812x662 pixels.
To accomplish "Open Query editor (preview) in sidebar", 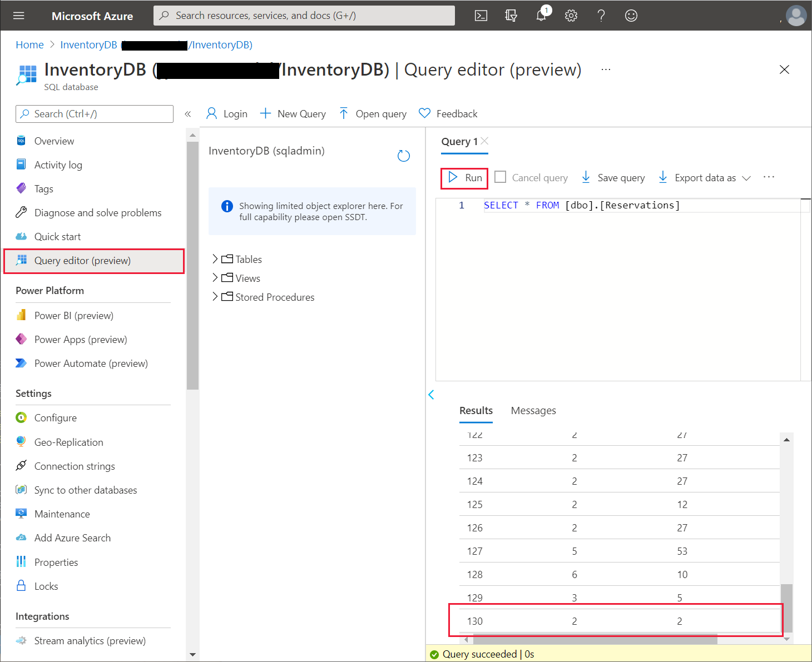I will pos(94,261).
